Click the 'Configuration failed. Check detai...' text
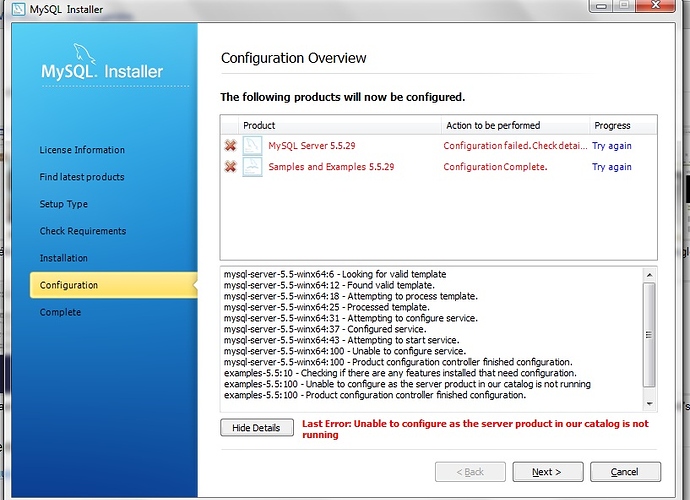The width and height of the screenshot is (690, 500). [x=515, y=146]
